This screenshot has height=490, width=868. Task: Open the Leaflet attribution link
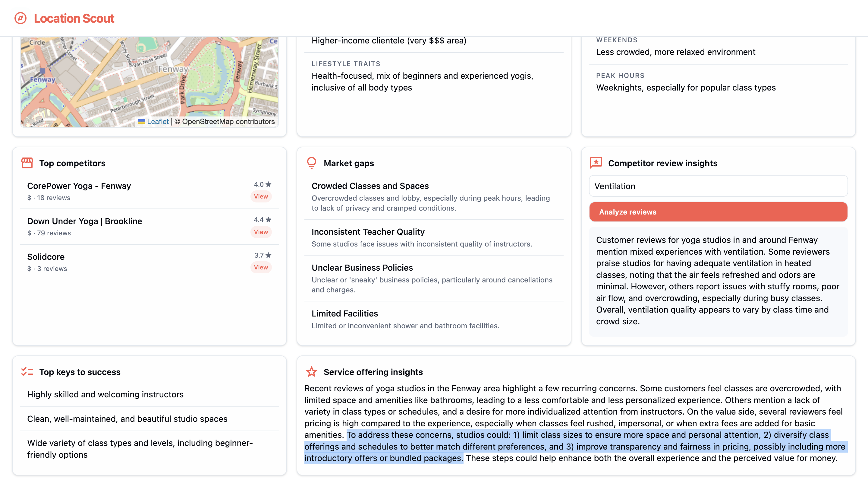tap(158, 122)
